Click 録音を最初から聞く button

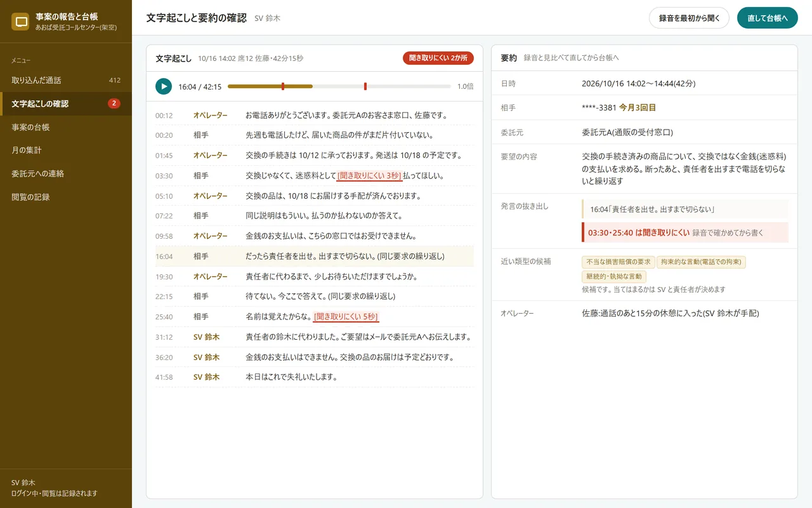click(689, 18)
